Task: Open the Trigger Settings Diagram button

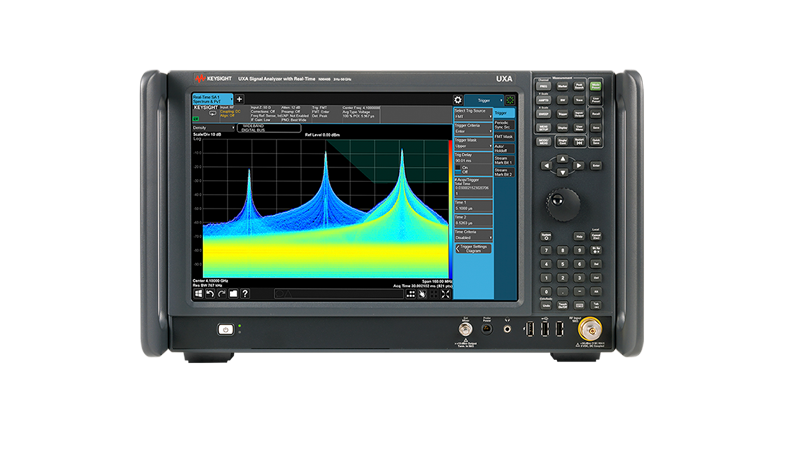Action: 473,248
